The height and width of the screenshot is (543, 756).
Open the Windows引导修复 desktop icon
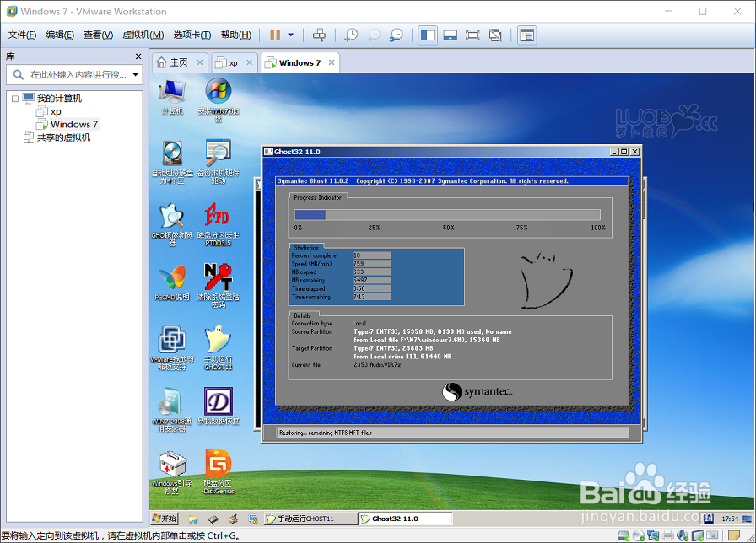tap(172, 473)
